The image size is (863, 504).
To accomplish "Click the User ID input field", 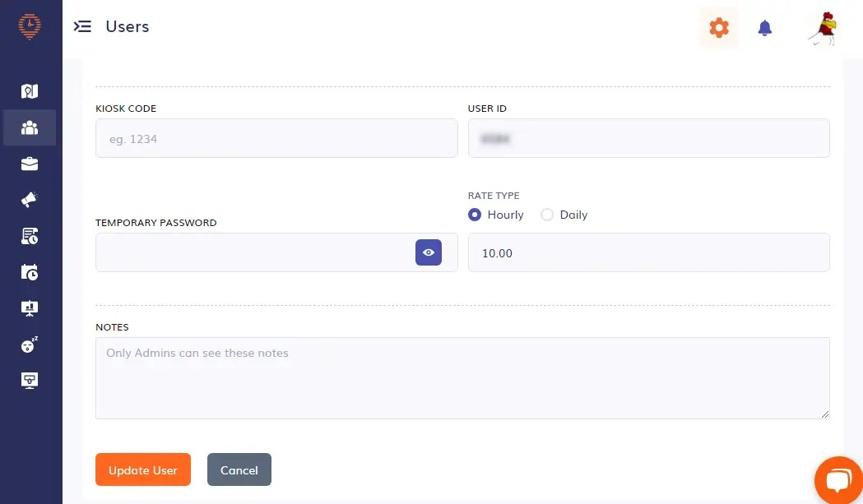I will [x=648, y=138].
